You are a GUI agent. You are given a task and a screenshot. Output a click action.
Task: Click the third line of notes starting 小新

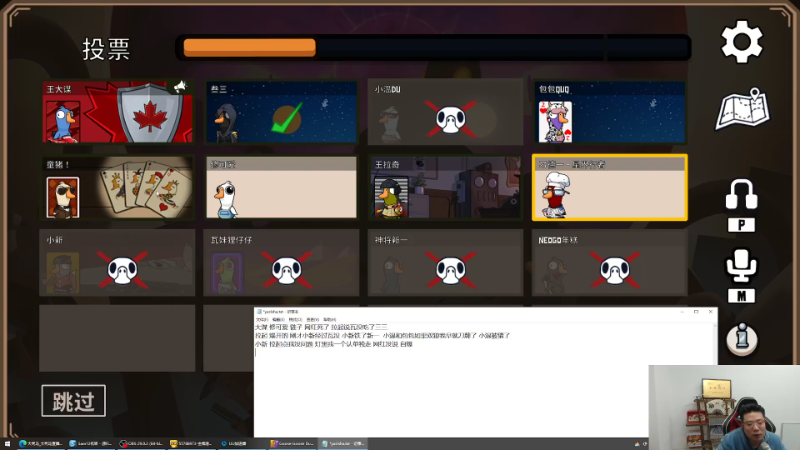pos(334,344)
